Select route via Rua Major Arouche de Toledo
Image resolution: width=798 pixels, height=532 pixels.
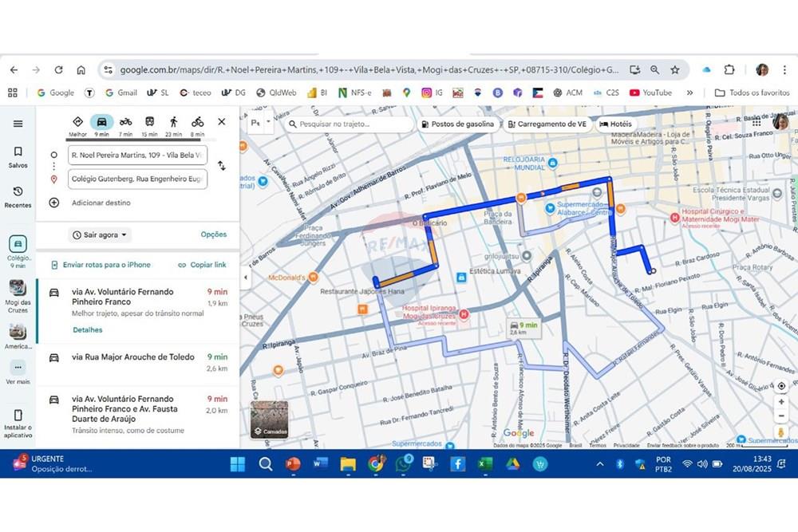click(x=133, y=357)
